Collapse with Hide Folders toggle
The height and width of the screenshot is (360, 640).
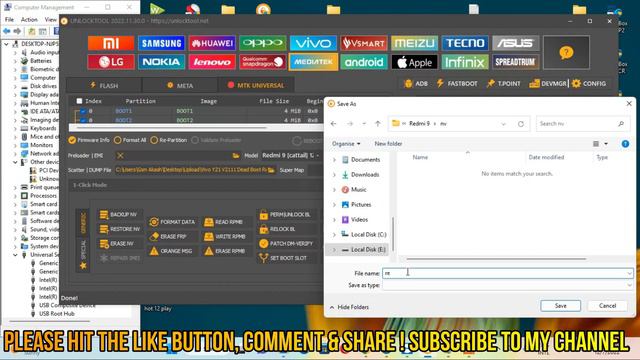coord(349,307)
